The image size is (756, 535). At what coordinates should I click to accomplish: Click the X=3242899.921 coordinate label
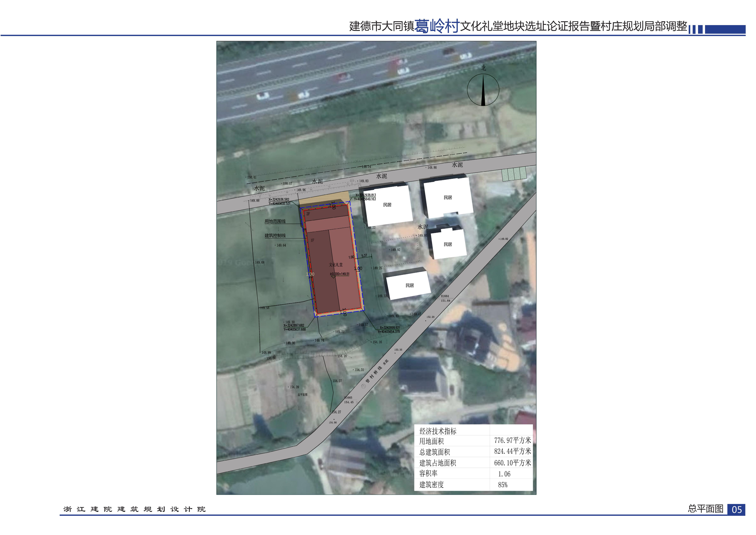(x=390, y=328)
